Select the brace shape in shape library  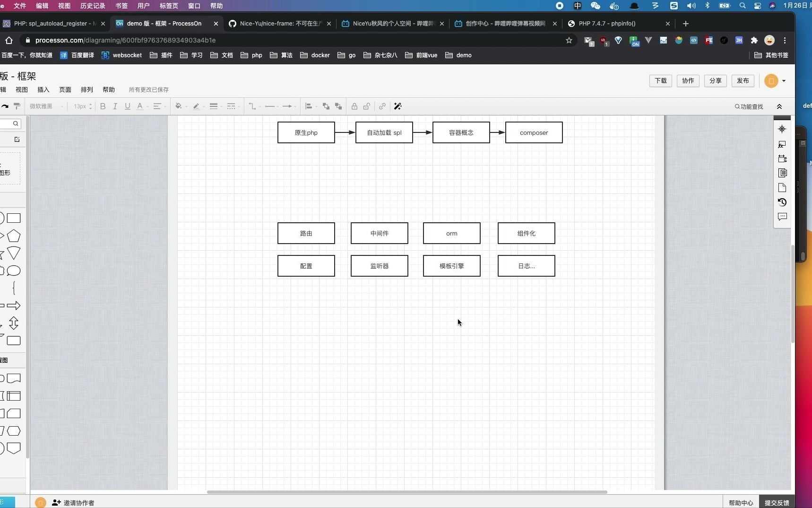[x=14, y=288]
